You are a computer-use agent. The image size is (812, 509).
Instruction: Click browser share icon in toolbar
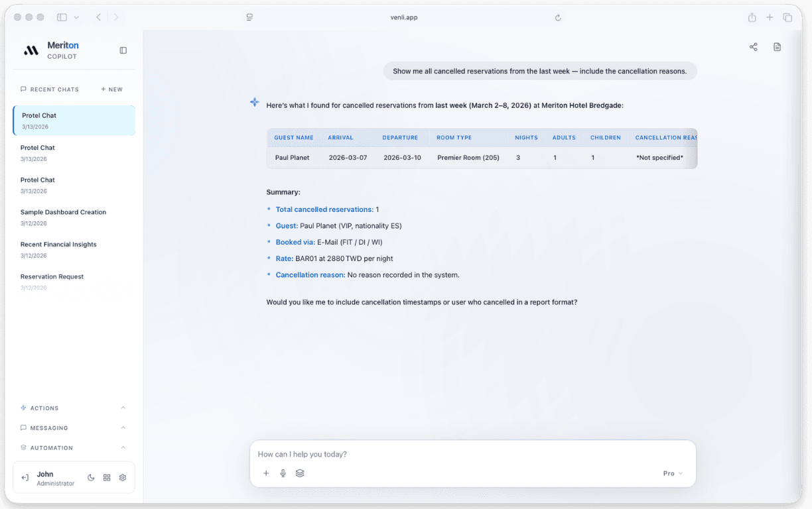tap(752, 17)
